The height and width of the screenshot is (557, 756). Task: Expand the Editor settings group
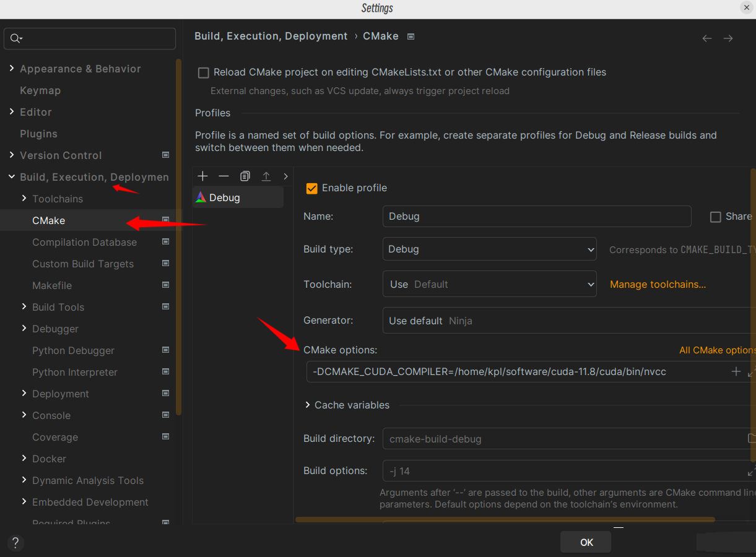12,111
